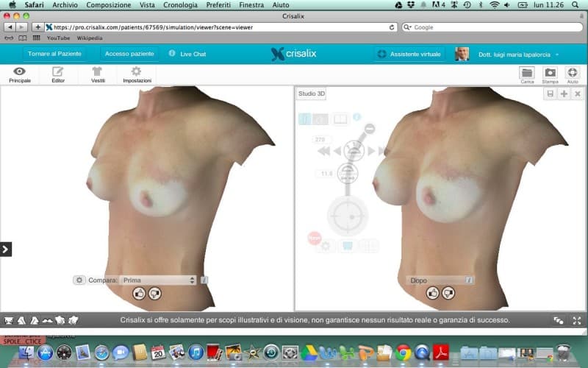Expand the left side panel arrow
The image size is (588, 368).
[6, 250]
